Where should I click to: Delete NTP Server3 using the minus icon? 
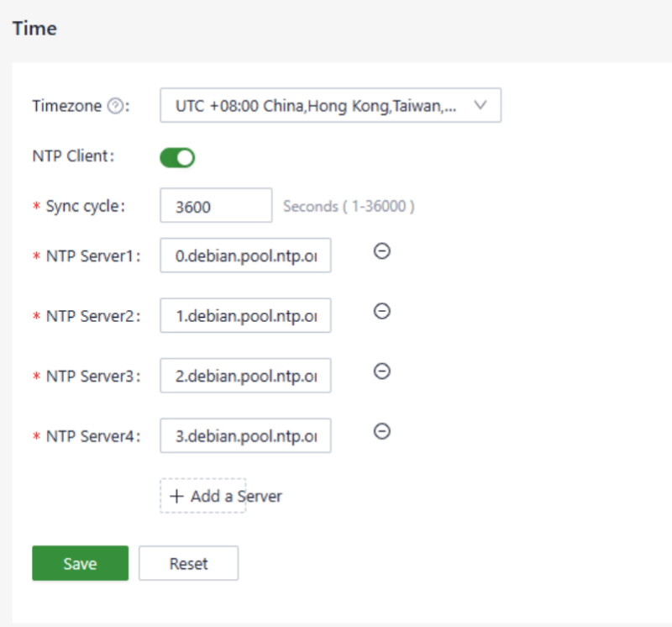pos(381,371)
